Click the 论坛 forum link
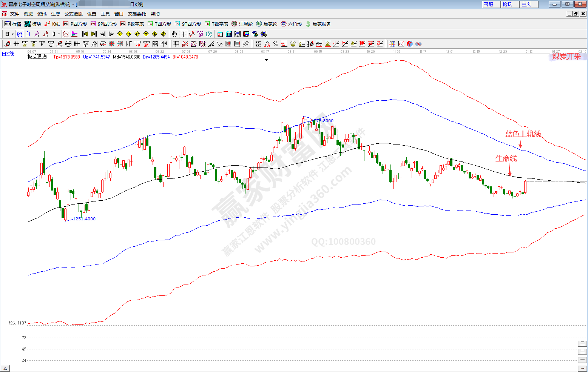 pyautogui.click(x=507, y=4)
